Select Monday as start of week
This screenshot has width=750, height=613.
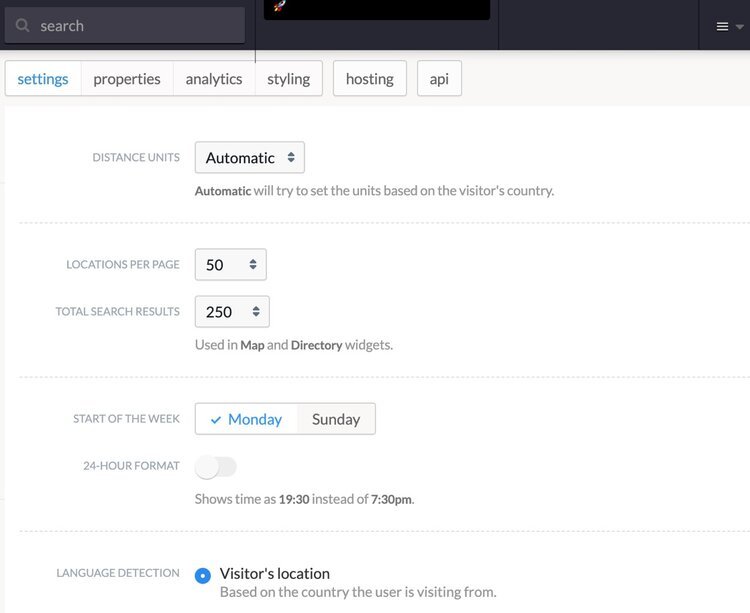pos(246,419)
